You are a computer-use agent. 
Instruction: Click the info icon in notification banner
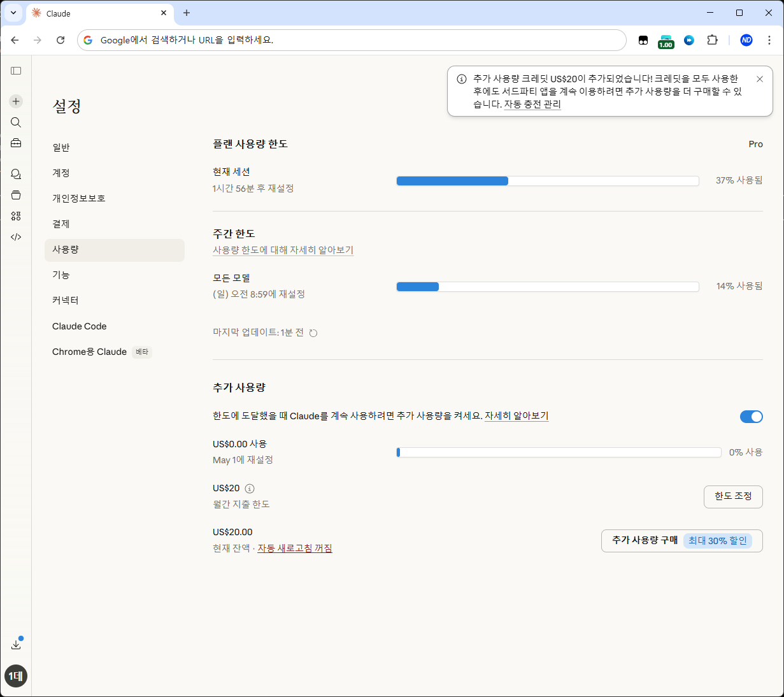pos(462,79)
